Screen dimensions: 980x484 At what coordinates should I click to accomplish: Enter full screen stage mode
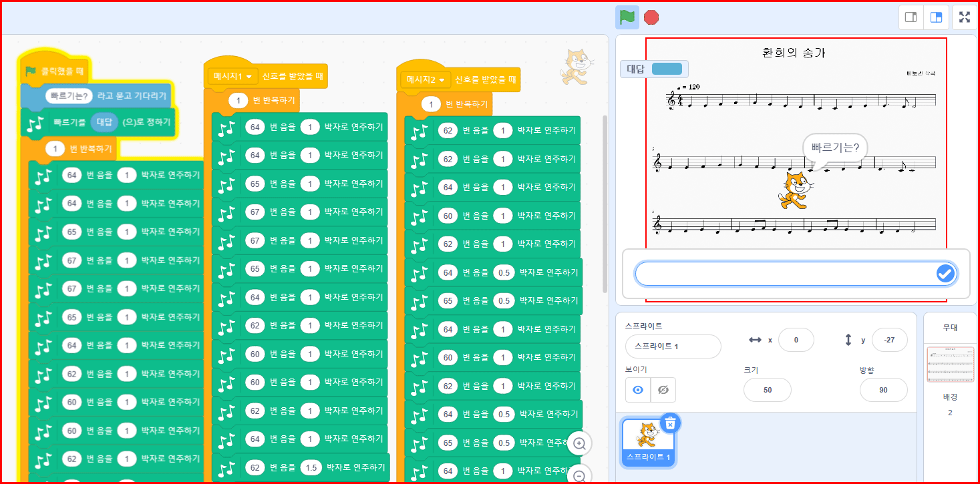[965, 17]
